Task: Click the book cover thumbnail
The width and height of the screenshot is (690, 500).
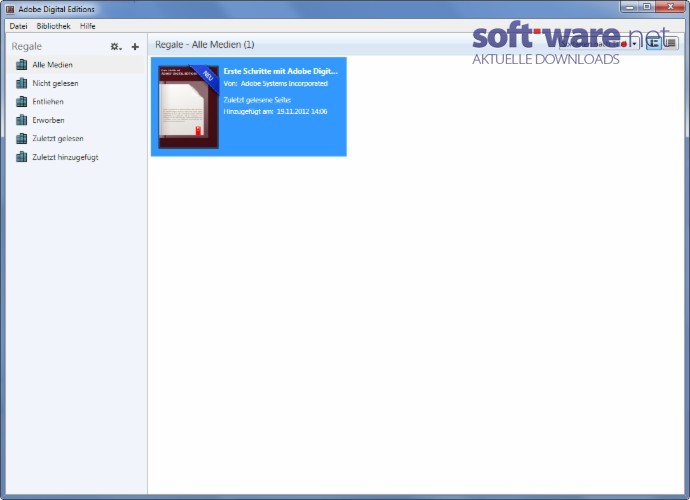Action: tap(188, 107)
